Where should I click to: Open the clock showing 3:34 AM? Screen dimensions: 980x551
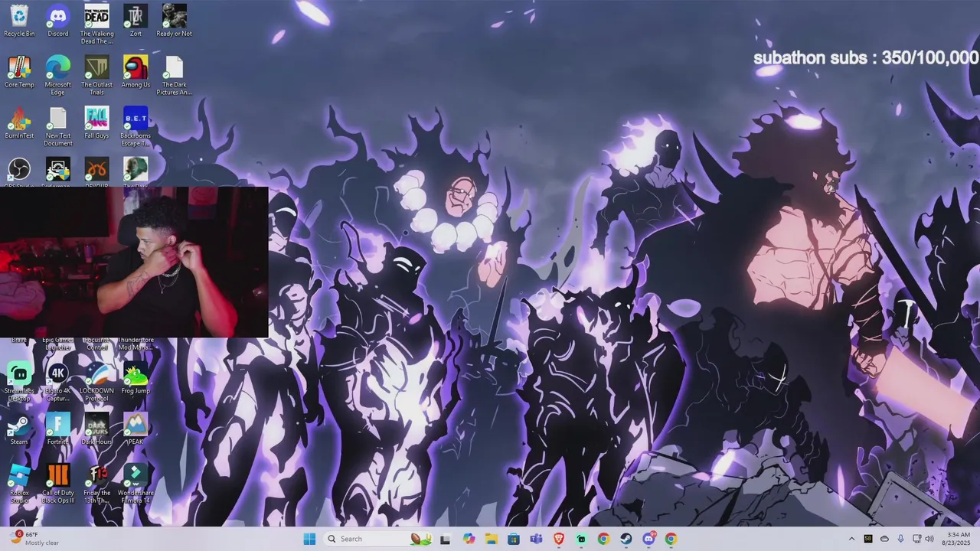click(958, 539)
